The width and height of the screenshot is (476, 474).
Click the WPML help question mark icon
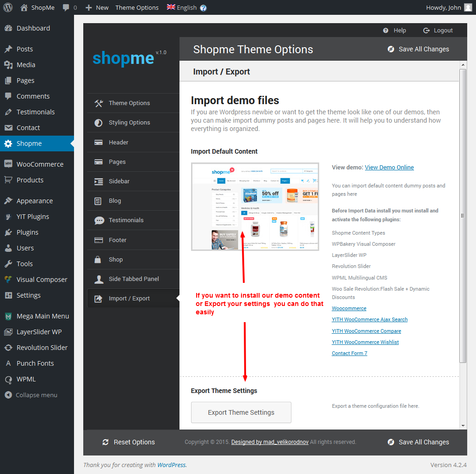coord(204,8)
